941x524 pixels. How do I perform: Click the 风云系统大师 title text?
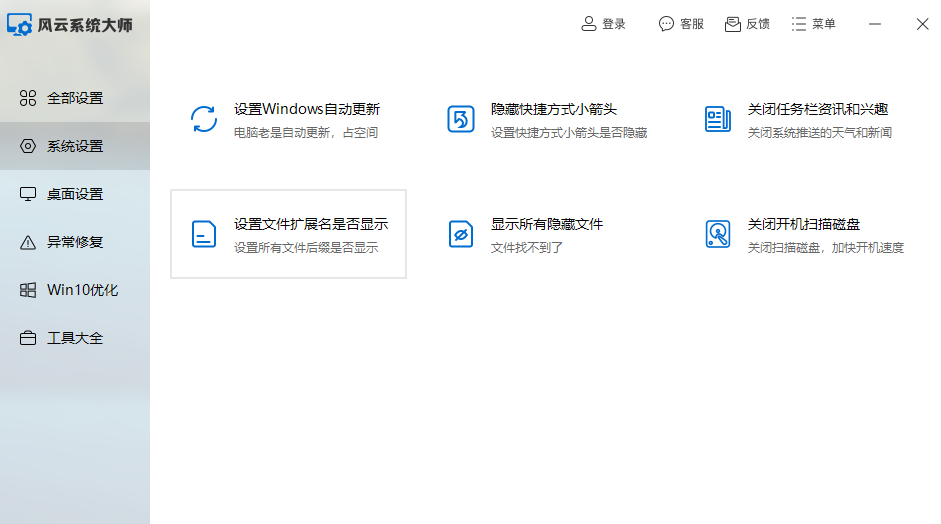click(x=85, y=25)
